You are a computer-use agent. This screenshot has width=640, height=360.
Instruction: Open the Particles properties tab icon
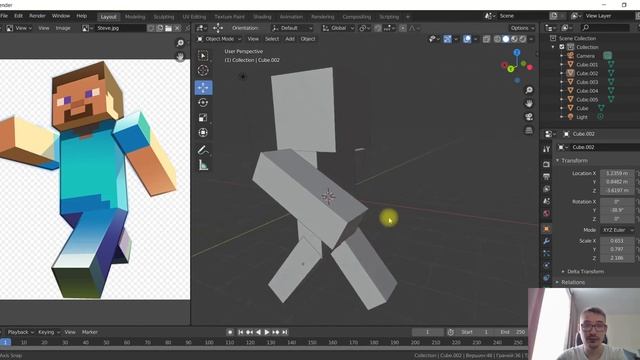(x=547, y=253)
